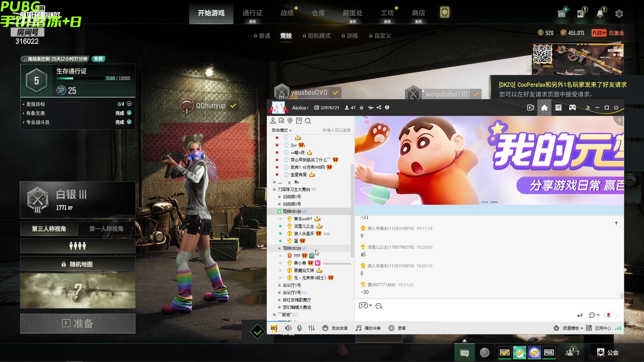This screenshot has width=644, height=362.
Task: Collapse the 导师OB2台 channel group
Action: pos(279,248)
